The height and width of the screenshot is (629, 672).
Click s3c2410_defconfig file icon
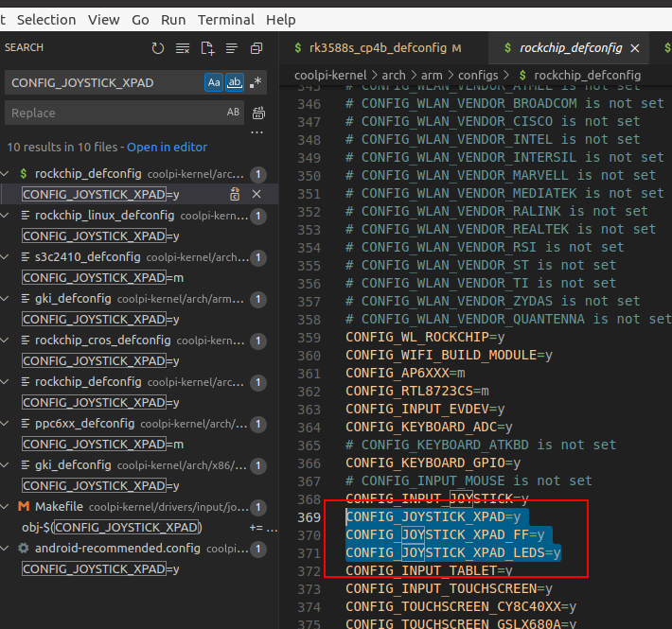click(26, 256)
